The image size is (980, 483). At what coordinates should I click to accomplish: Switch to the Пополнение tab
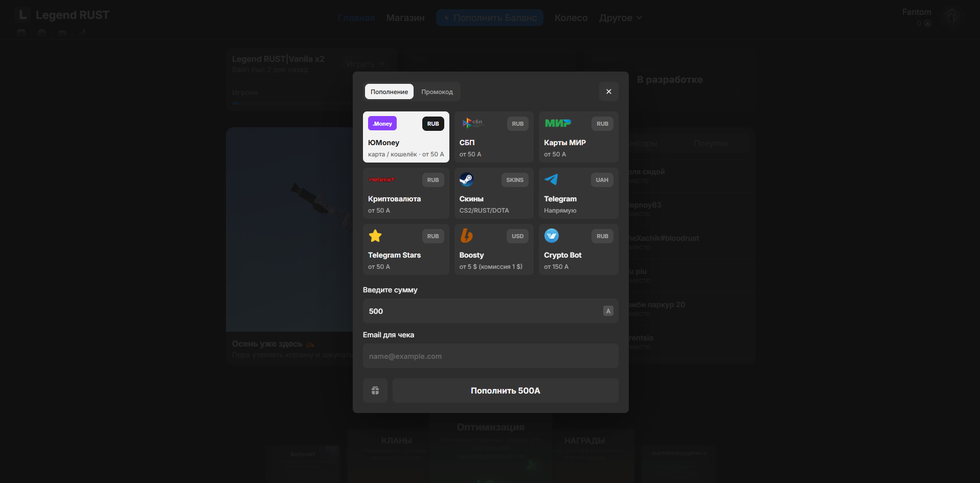tap(390, 91)
